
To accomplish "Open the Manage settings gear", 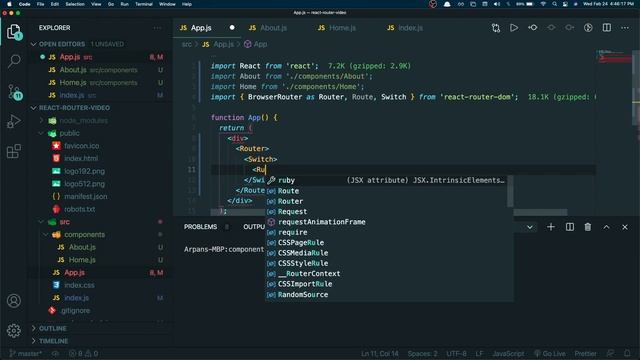I will pyautogui.click(x=13, y=330).
